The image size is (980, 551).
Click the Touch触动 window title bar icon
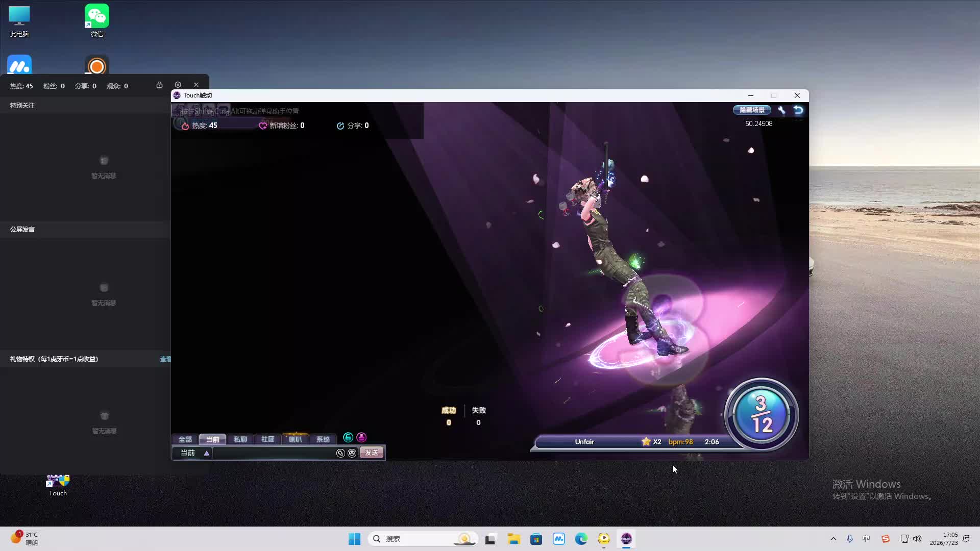coord(177,95)
